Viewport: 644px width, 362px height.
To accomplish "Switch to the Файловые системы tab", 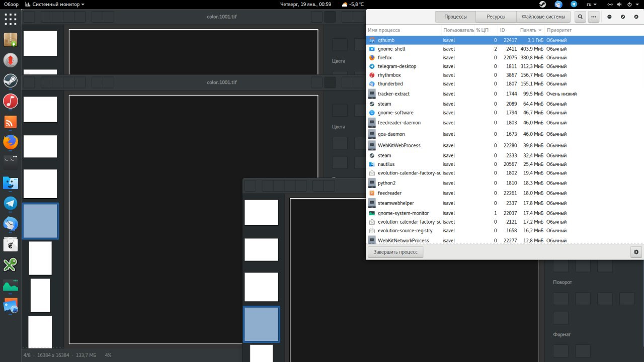I will [543, 17].
